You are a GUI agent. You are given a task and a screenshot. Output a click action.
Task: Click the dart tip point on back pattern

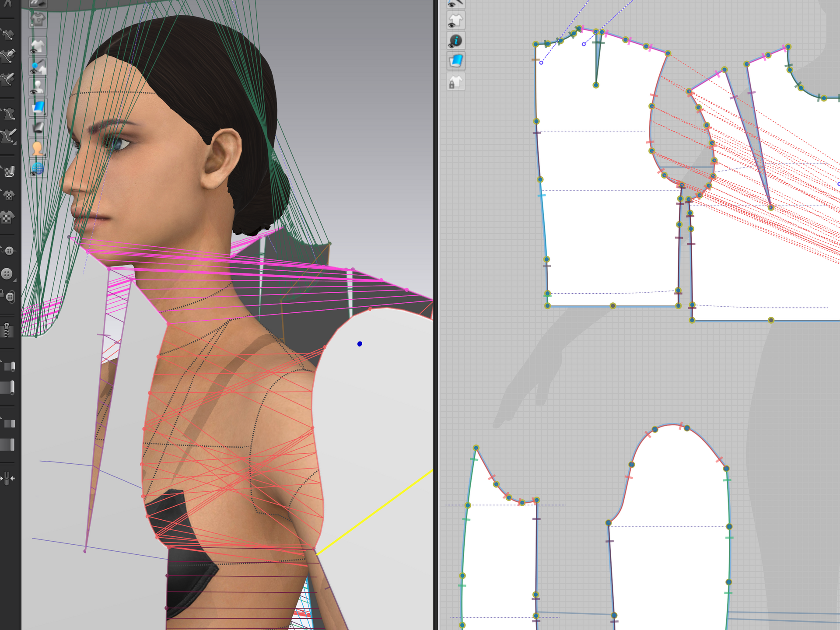point(596,85)
